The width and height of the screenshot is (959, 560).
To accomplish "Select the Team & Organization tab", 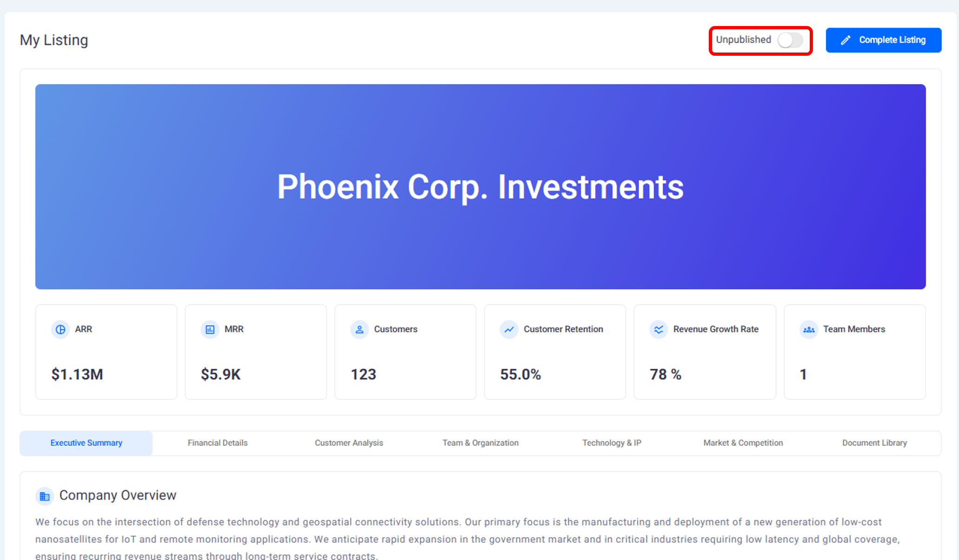I will pos(480,443).
